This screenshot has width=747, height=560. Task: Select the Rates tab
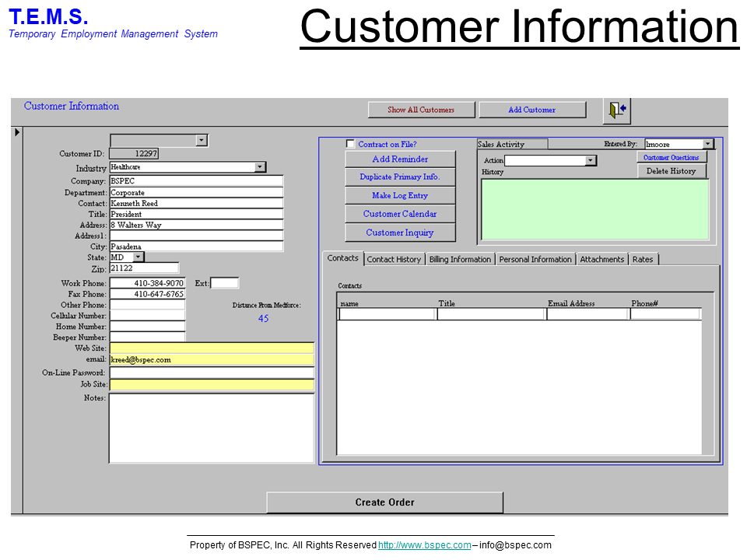(643, 259)
